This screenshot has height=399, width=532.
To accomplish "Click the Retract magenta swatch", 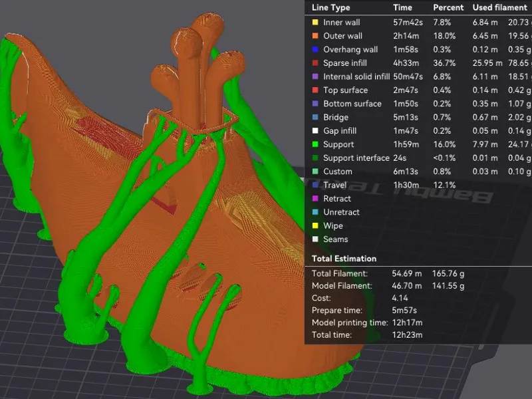I will pyautogui.click(x=315, y=199).
